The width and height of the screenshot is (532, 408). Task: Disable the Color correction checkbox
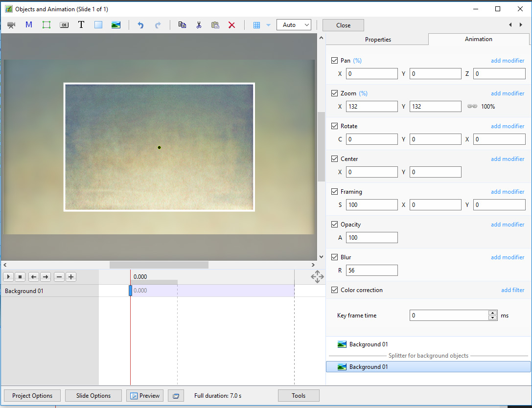point(335,290)
